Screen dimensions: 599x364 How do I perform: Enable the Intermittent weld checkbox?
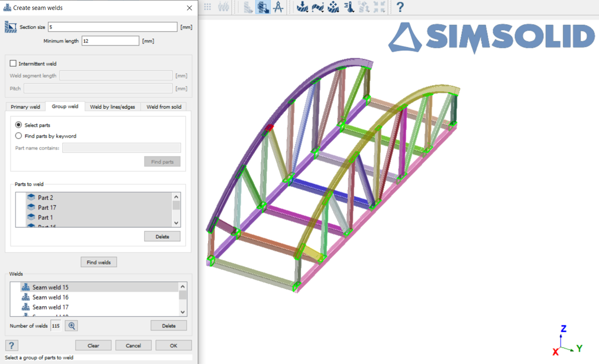pyautogui.click(x=13, y=63)
